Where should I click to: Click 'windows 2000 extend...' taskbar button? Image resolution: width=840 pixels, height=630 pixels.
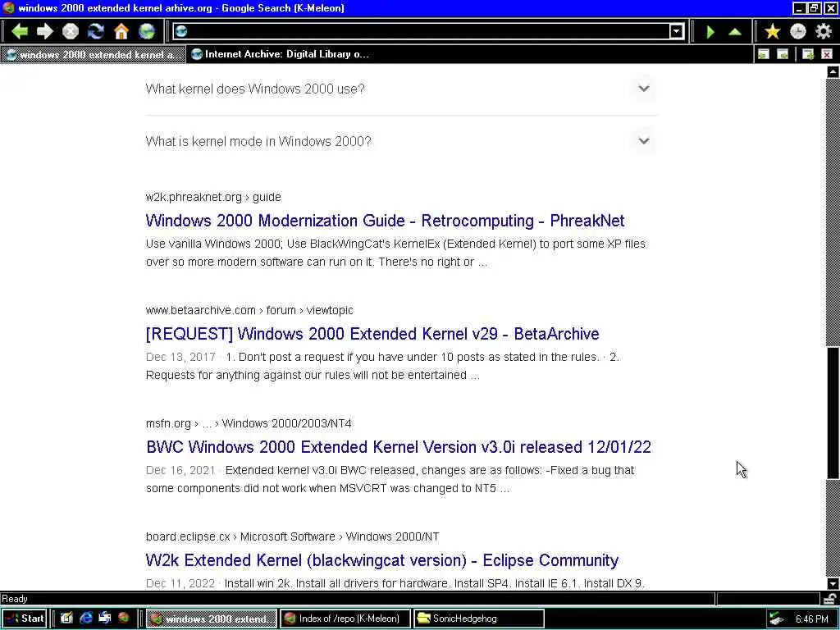[x=212, y=619]
